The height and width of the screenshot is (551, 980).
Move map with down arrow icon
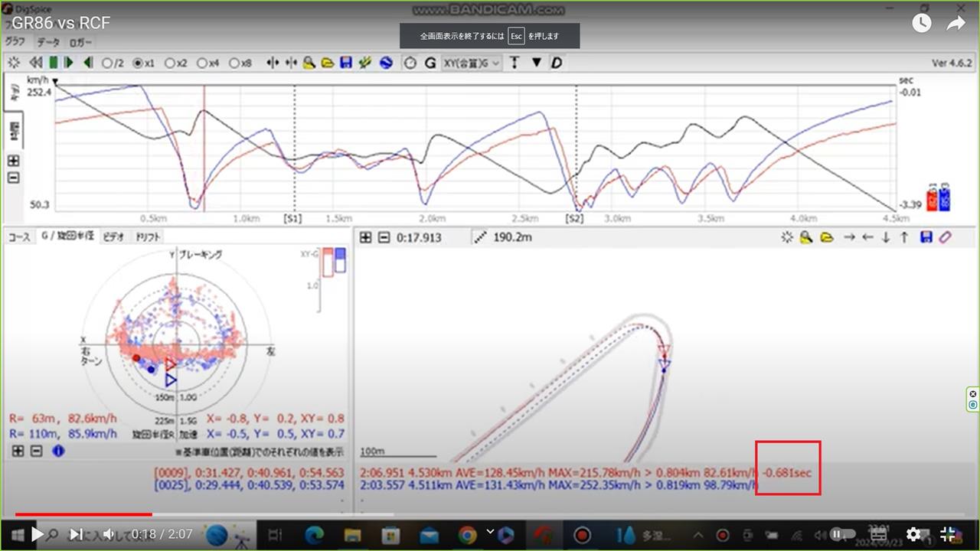click(886, 237)
